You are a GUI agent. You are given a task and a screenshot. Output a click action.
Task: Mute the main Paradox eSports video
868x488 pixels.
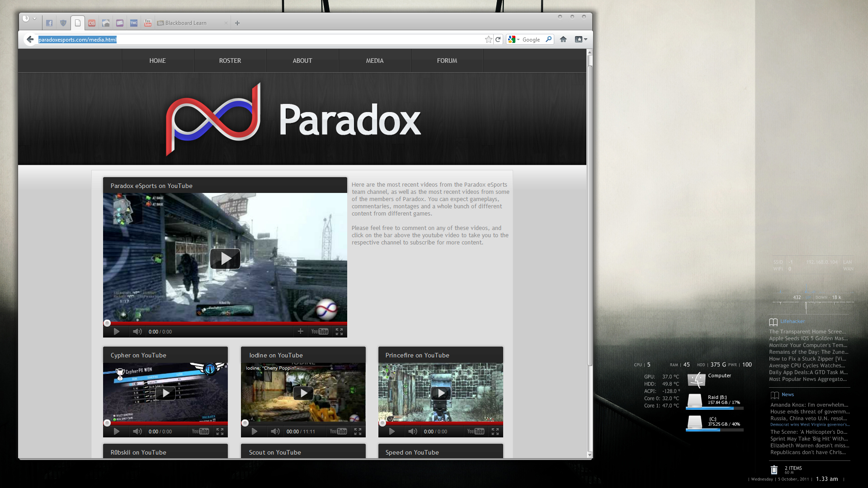click(137, 332)
